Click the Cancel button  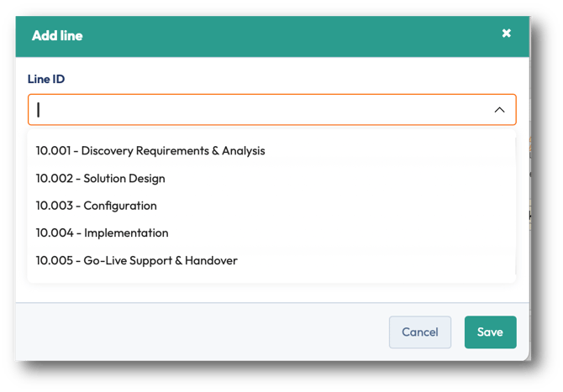point(420,332)
